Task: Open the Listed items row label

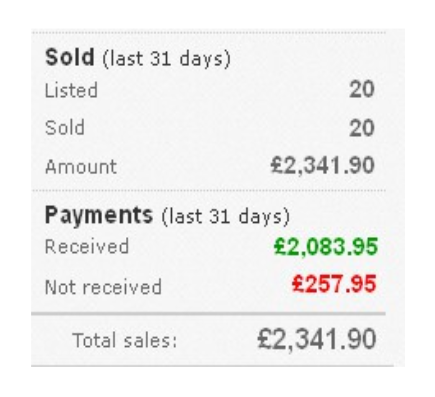Action: point(71,90)
